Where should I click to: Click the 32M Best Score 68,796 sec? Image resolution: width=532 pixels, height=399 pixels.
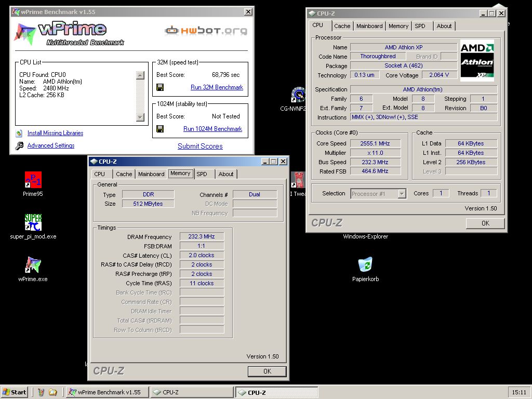[x=225, y=75]
